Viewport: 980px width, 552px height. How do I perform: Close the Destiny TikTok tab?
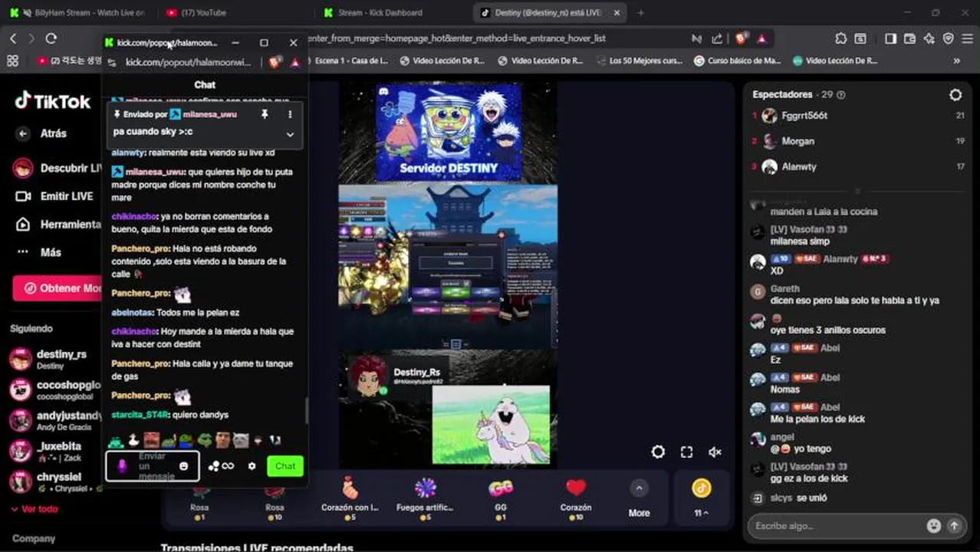(x=617, y=13)
